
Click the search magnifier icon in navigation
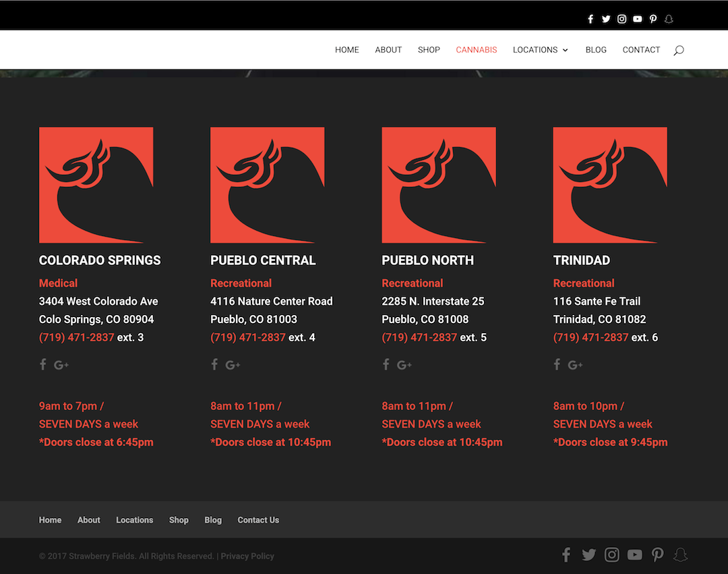tap(678, 50)
